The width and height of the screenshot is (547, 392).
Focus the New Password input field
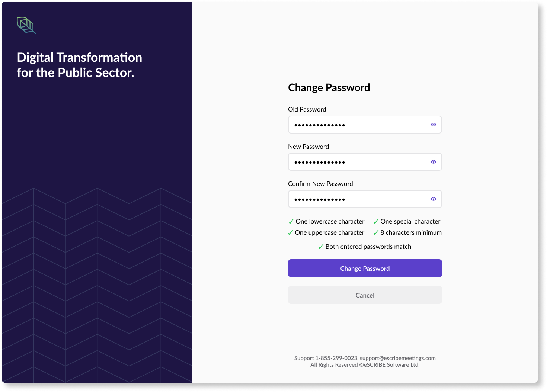(365, 162)
